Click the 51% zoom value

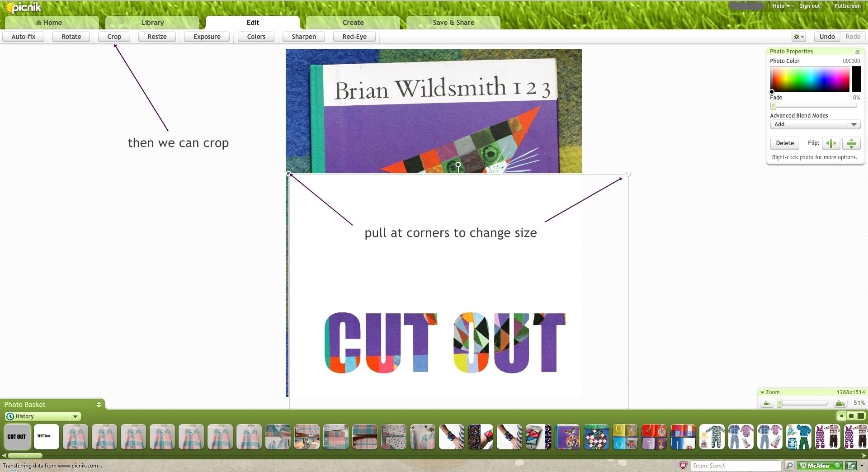coord(859,403)
